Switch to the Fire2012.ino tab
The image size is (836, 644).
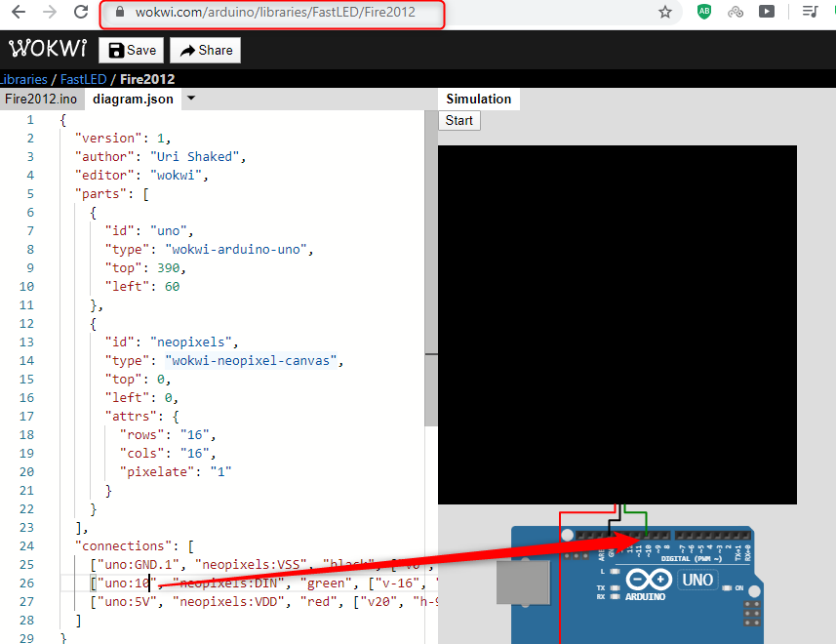pyautogui.click(x=41, y=99)
